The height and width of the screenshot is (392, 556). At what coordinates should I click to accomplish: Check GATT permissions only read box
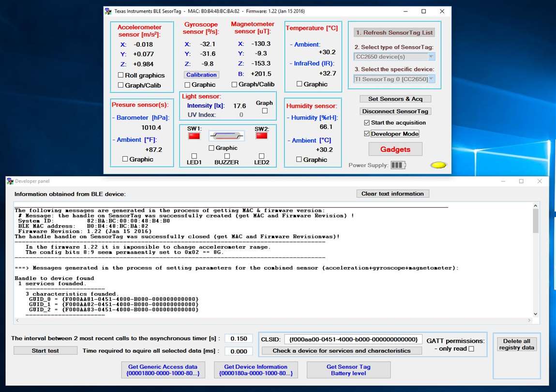(471, 349)
